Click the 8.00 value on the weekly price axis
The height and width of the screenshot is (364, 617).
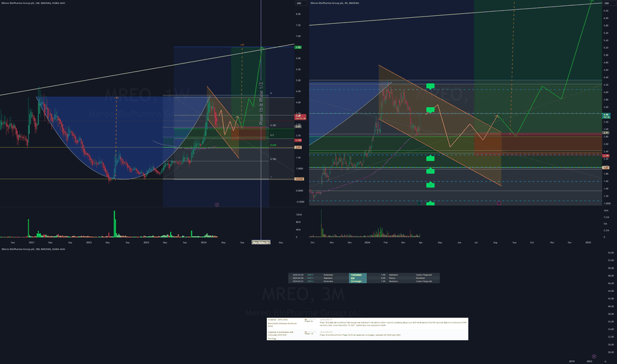pyautogui.click(x=298, y=14)
